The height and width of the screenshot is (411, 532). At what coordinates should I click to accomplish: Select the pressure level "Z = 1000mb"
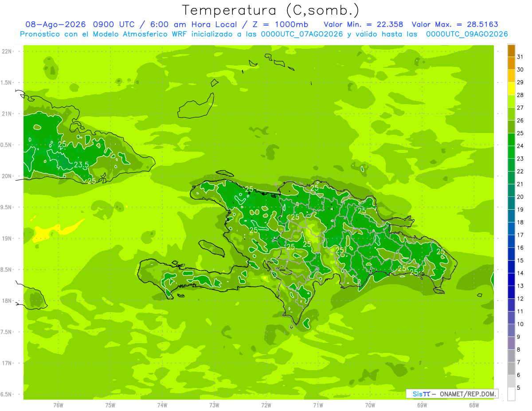coord(280,24)
